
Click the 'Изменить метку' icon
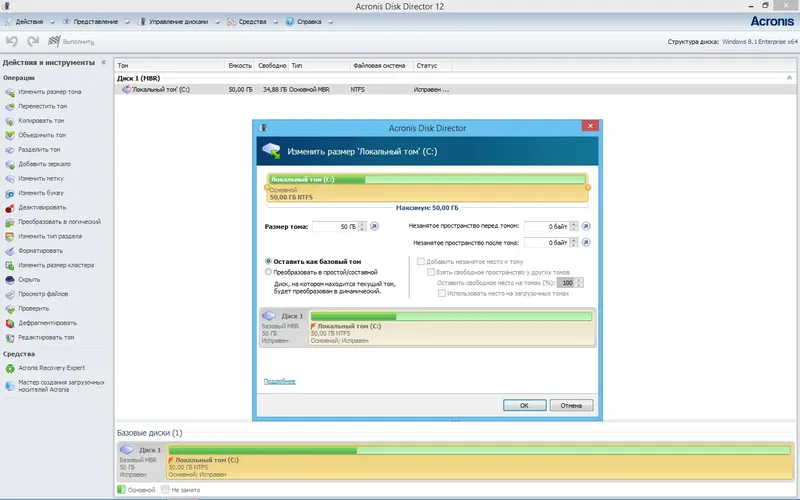(10, 179)
